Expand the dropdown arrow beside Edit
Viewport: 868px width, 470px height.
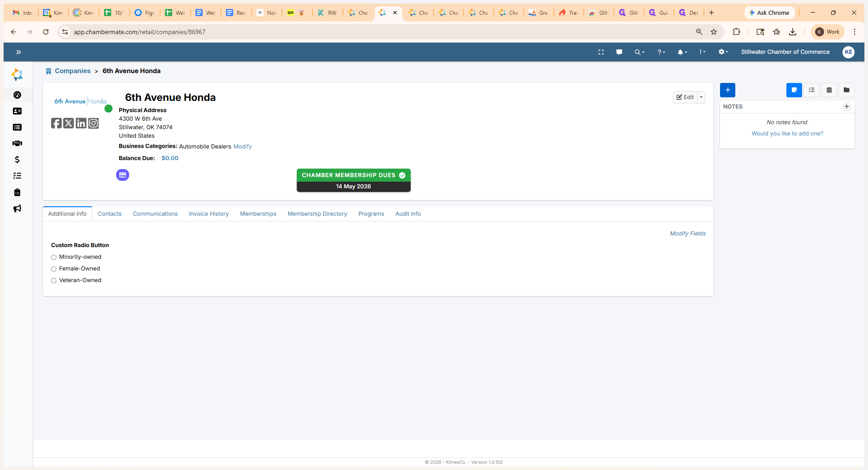701,97
